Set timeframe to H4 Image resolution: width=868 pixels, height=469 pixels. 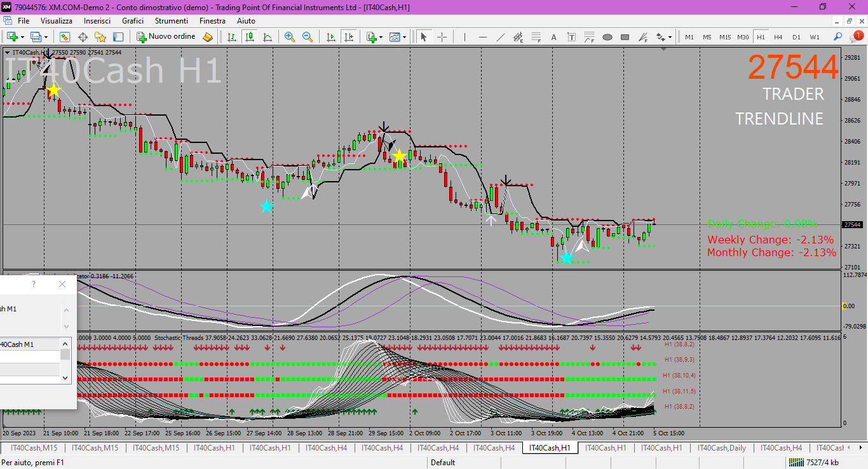pyautogui.click(x=778, y=37)
